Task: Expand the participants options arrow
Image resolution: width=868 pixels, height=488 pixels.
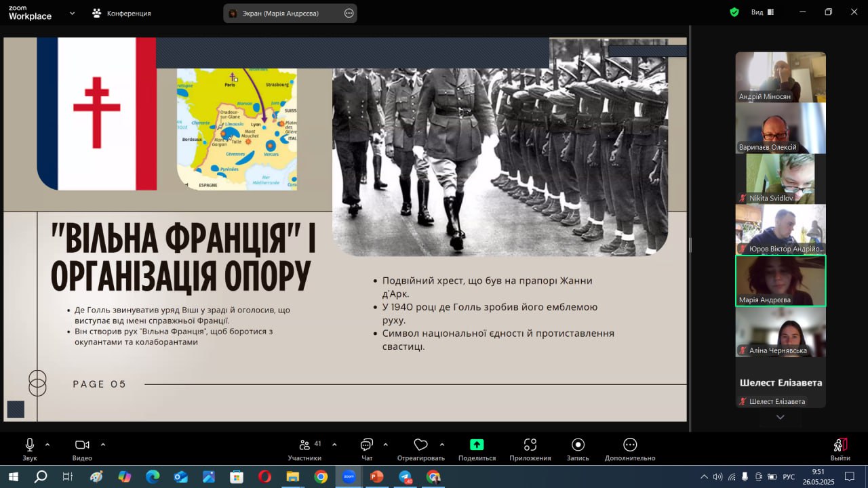Action: point(334,445)
